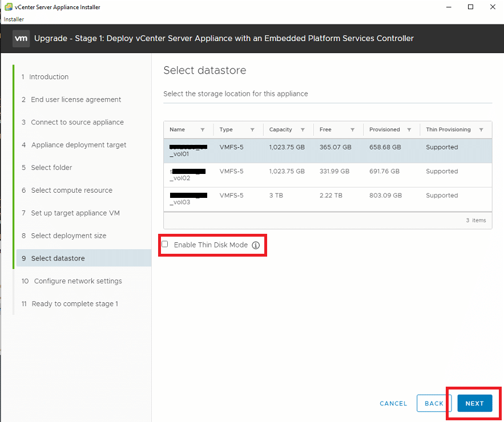
Task: Click Ready to complete stage 1 step
Action: (70, 304)
